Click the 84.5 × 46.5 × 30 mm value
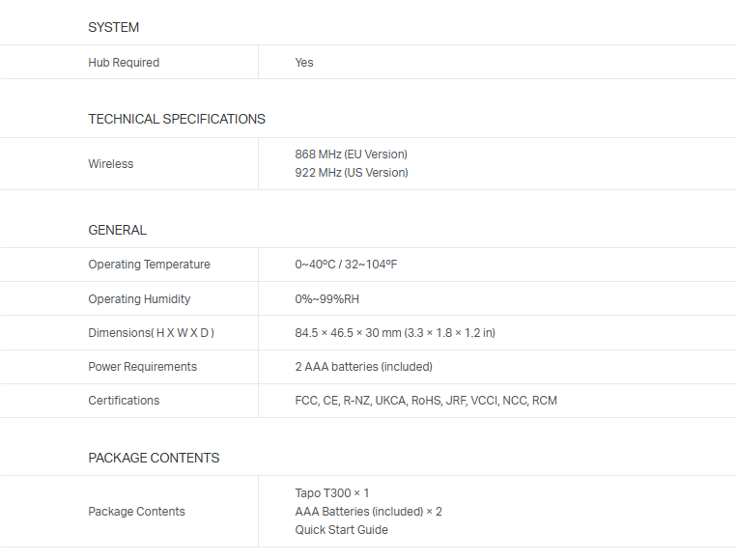 pyautogui.click(x=394, y=333)
